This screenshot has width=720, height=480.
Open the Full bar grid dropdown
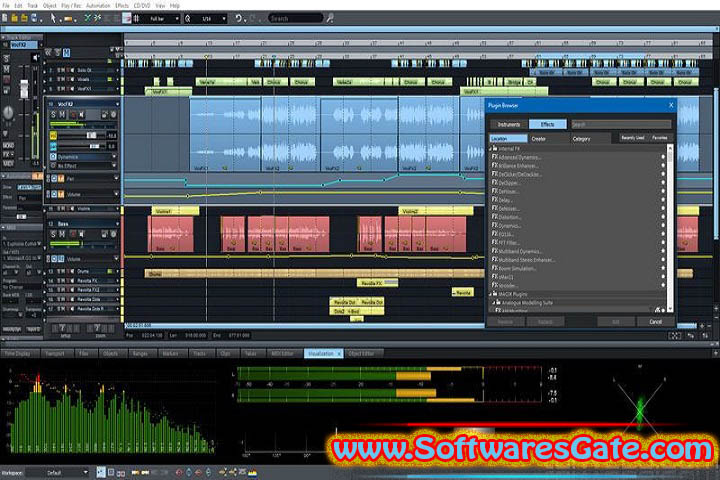pos(177,18)
